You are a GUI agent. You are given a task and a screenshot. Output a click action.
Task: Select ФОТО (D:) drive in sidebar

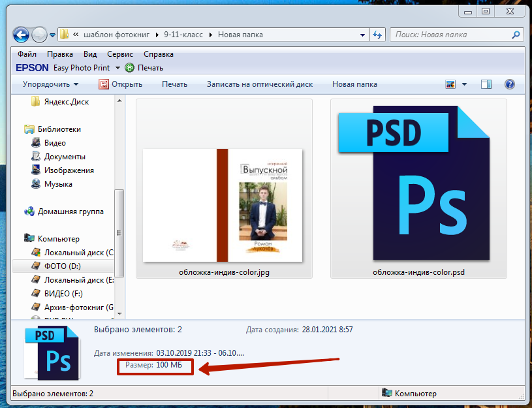click(x=62, y=266)
